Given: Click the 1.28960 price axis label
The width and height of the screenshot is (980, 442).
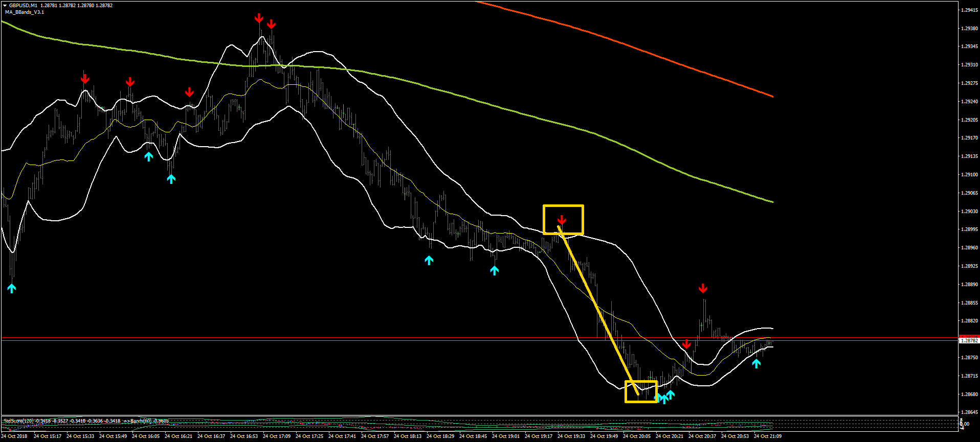Looking at the screenshot, I should click(x=969, y=248).
